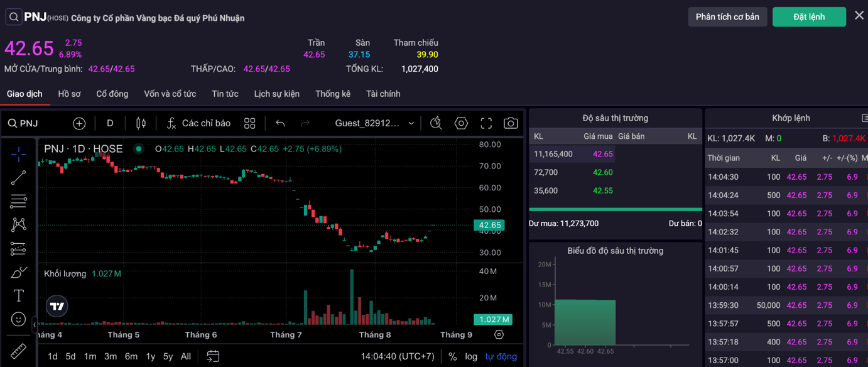Select the trend line drawing tool
Viewport: 868px width, 367px height.
(x=18, y=177)
